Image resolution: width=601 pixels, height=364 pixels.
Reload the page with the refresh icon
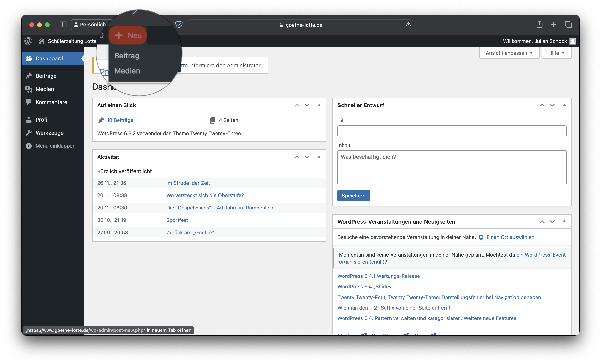click(408, 25)
